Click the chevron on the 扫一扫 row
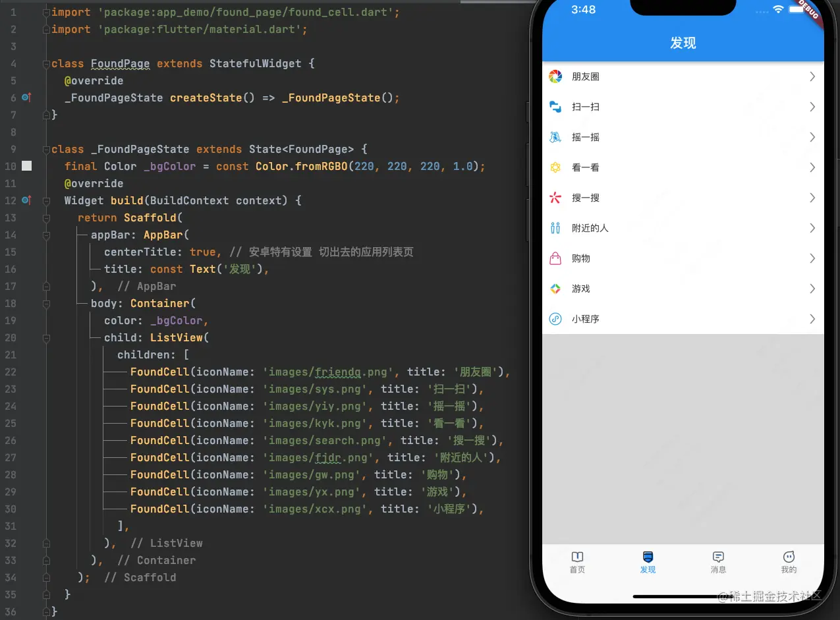 (812, 107)
